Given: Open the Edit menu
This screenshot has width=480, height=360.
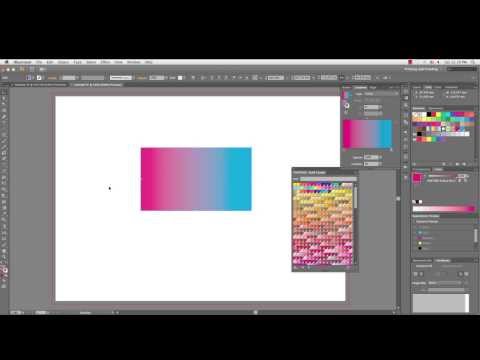Looking at the screenshot, I should 50,62.
